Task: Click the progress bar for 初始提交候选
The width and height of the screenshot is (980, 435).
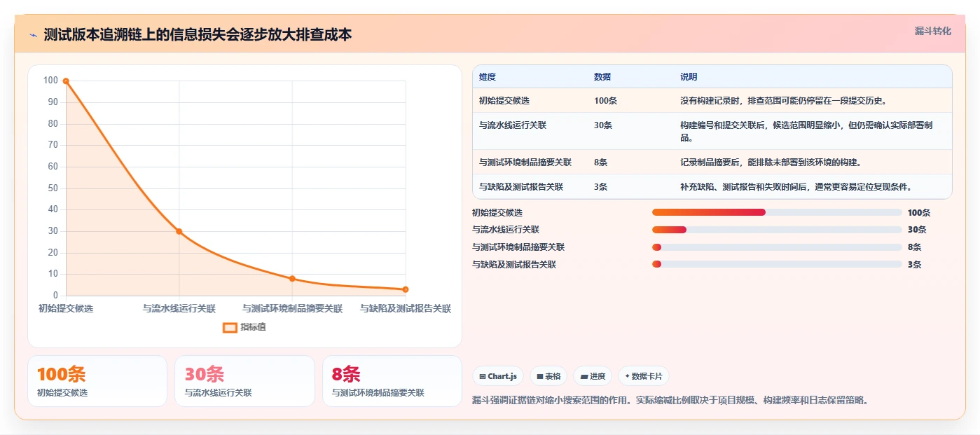Action: click(x=777, y=212)
